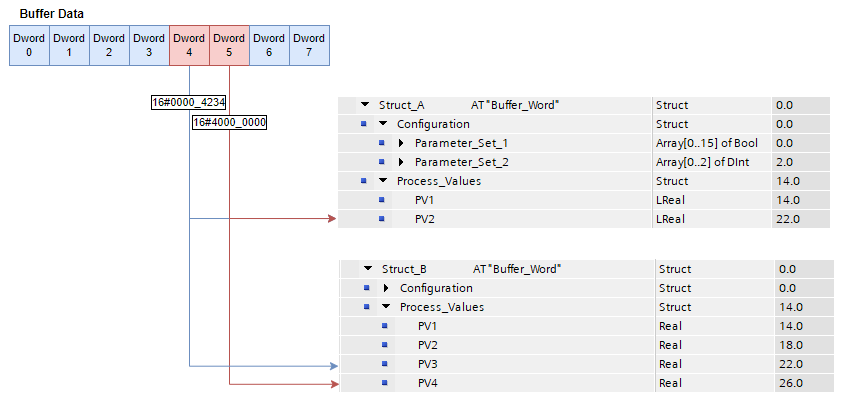The image size is (853, 405).
Task: Click blue square icon beside PV2 in Struct_A
Action: tap(382, 219)
